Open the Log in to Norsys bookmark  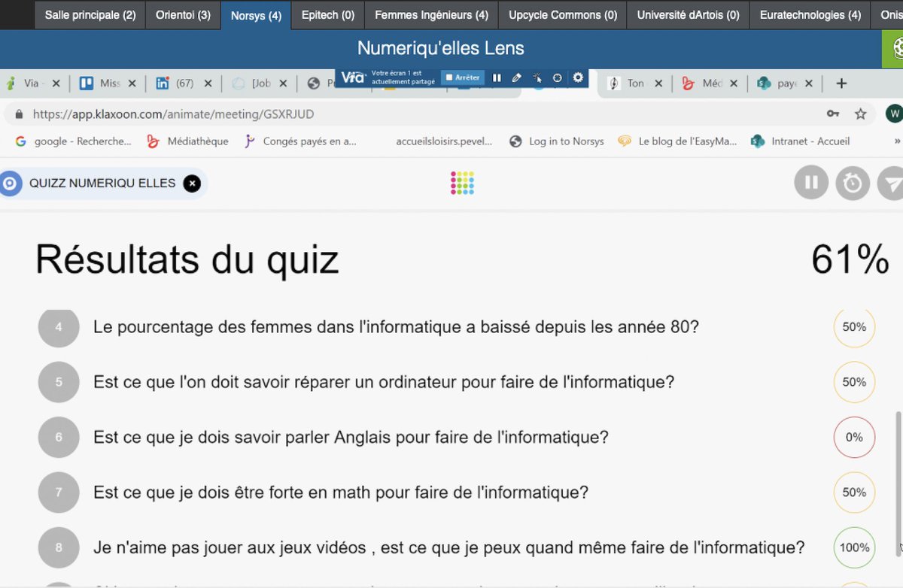pos(557,141)
